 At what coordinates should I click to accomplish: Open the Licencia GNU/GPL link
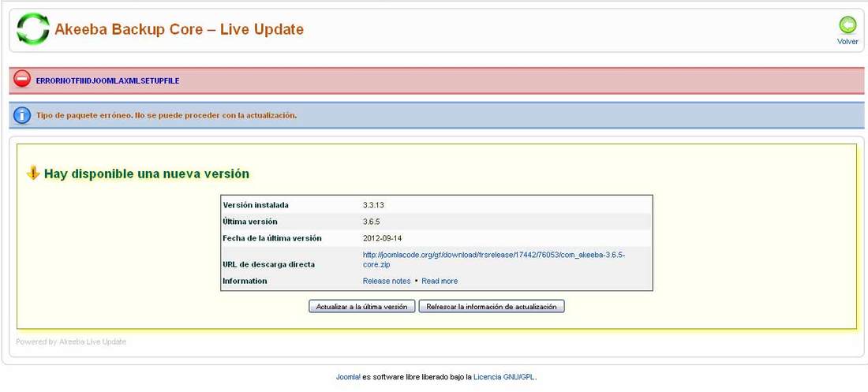click(x=504, y=377)
